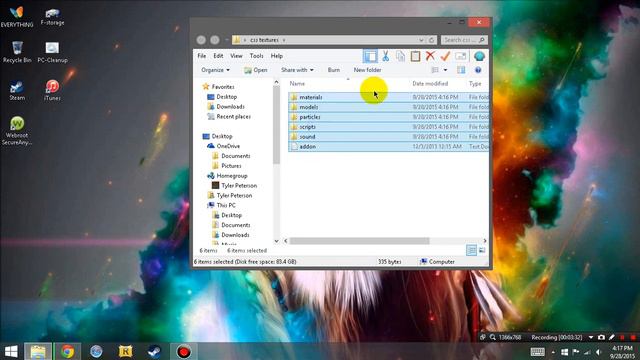Click the recorder camera screenshot icon
The width and height of the screenshot is (640, 360).
tap(601, 338)
